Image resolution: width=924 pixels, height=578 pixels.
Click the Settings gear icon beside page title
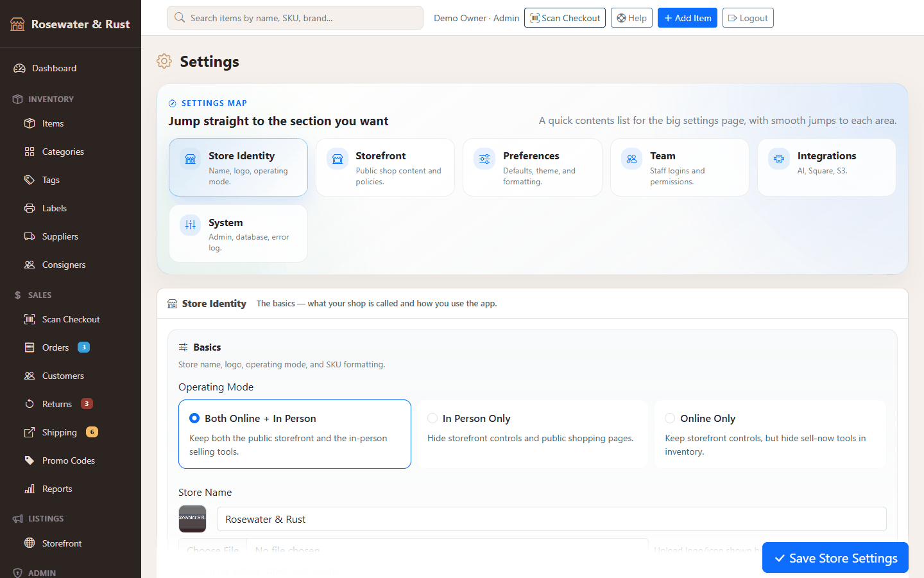pos(164,61)
